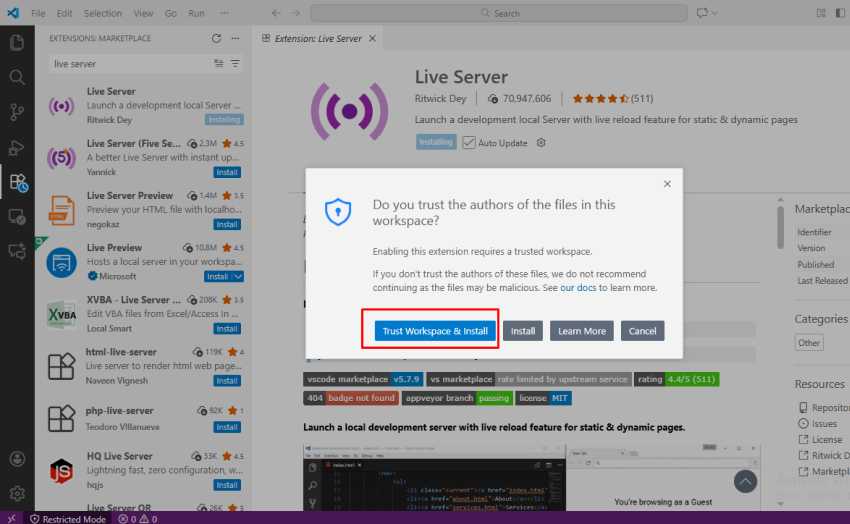
Task: Close the Extension: Live Server tab
Action: [x=372, y=38]
